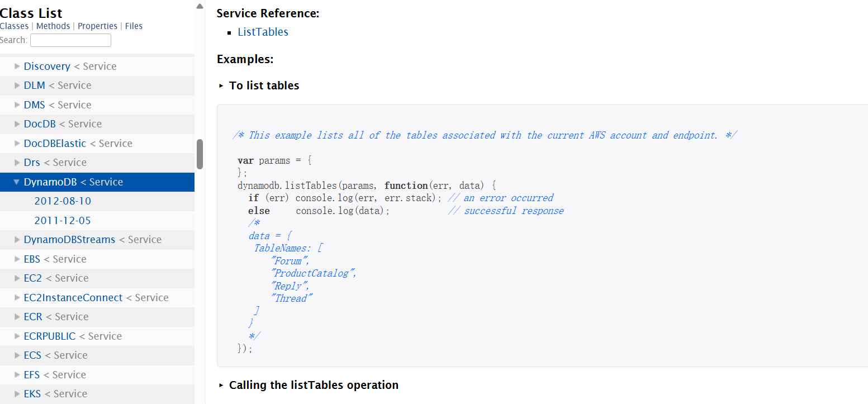Expand the Drs service arrow
This screenshot has width=868, height=404.
[x=17, y=163]
